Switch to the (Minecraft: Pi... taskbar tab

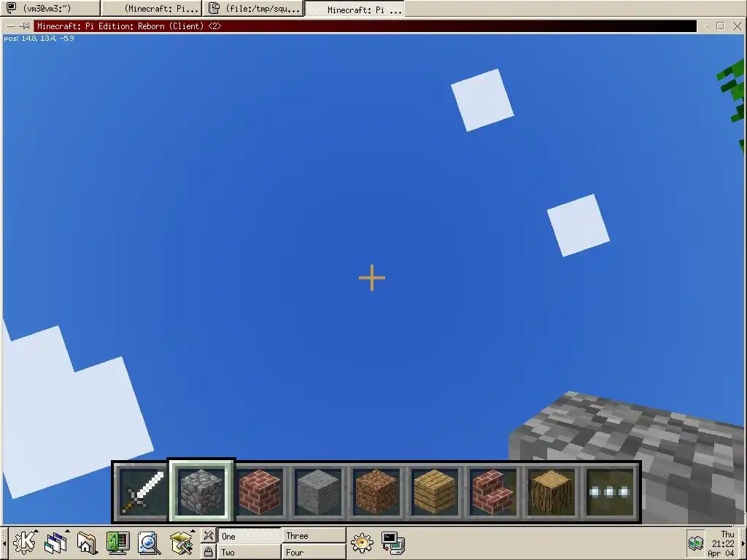152,9
